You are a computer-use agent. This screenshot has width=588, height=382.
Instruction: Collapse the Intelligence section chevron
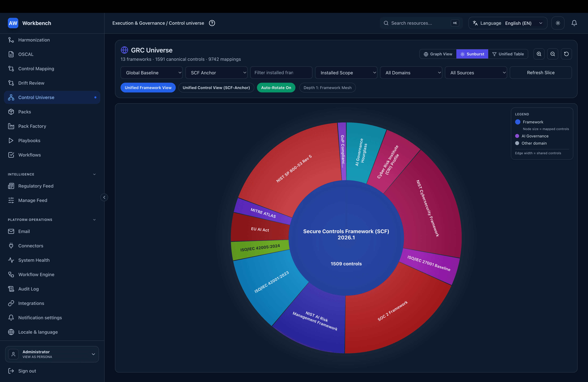click(x=94, y=174)
